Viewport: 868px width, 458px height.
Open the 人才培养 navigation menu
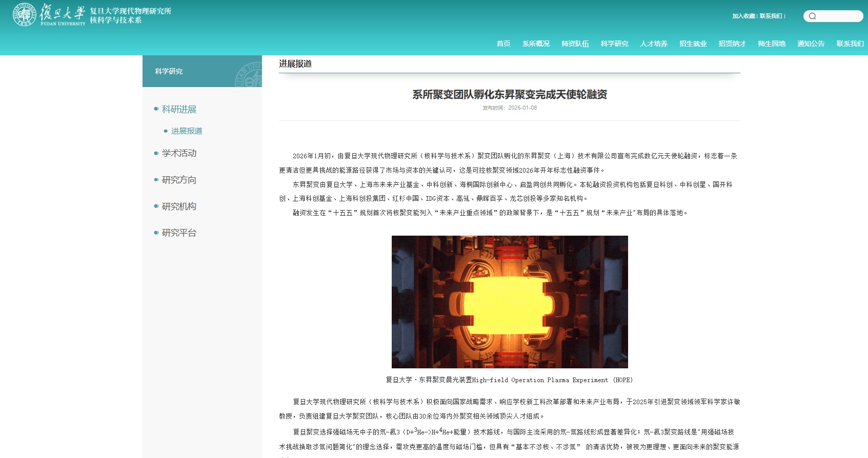[654, 44]
